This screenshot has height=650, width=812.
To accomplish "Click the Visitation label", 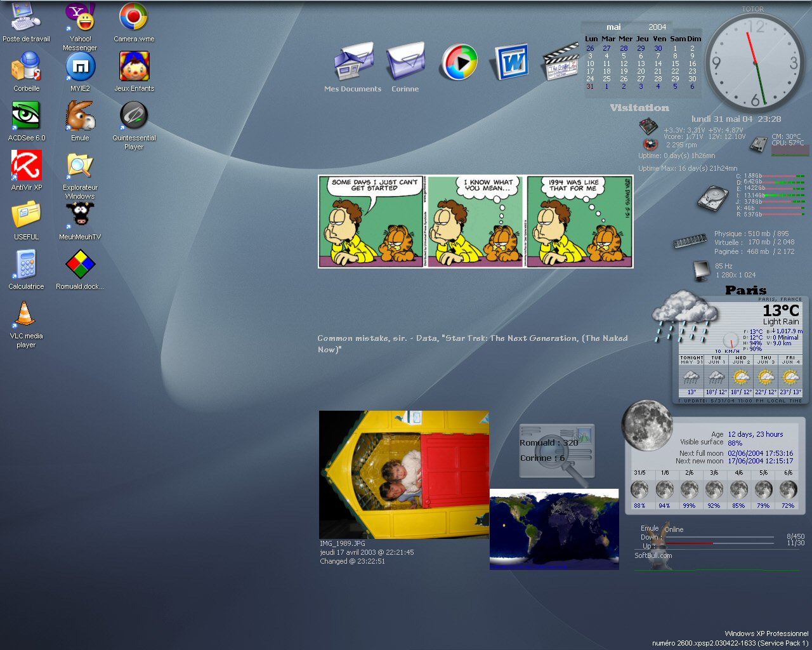I will click(x=639, y=108).
